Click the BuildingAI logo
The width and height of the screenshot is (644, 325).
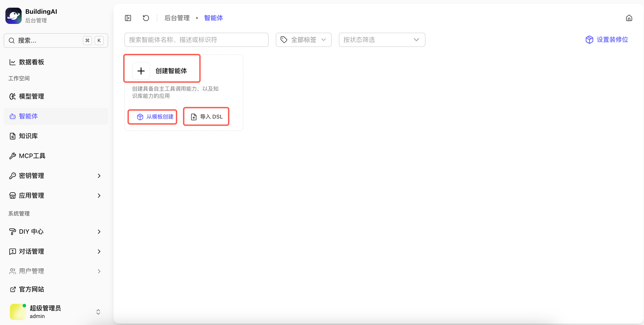click(14, 16)
